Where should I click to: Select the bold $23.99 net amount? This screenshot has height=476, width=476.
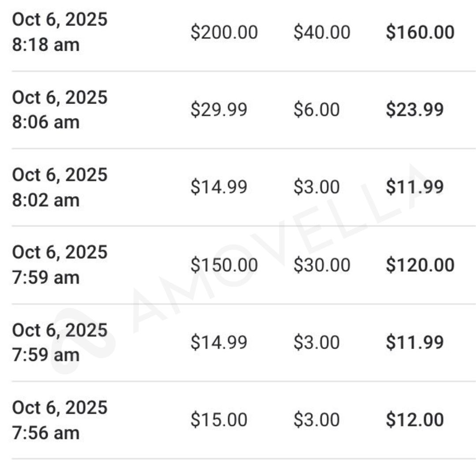click(x=415, y=110)
